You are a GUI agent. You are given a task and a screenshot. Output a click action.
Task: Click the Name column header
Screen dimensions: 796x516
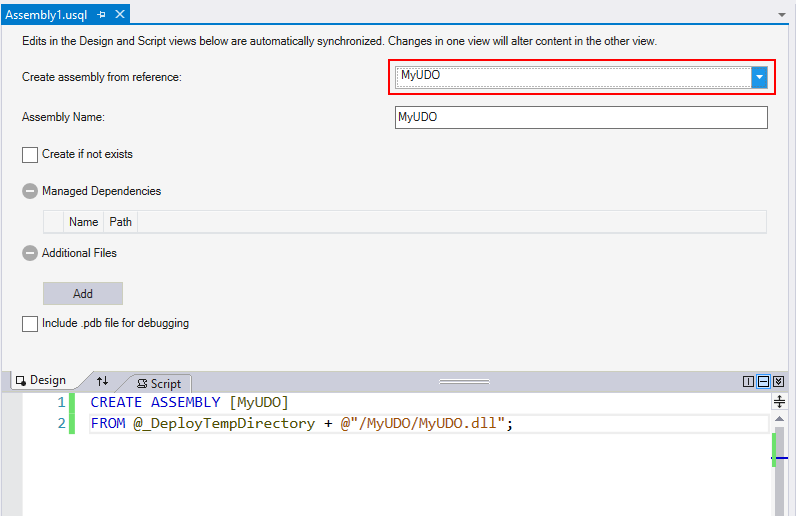click(83, 222)
